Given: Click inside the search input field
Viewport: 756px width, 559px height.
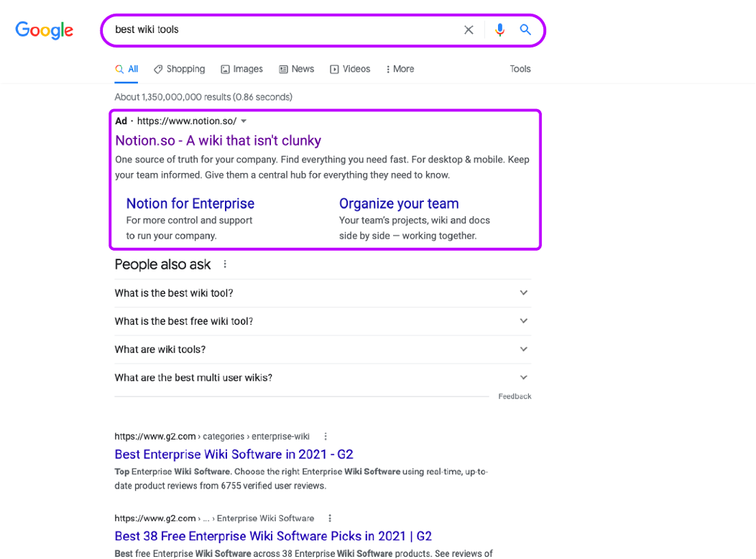Looking at the screenshot, I should (287, 29).
